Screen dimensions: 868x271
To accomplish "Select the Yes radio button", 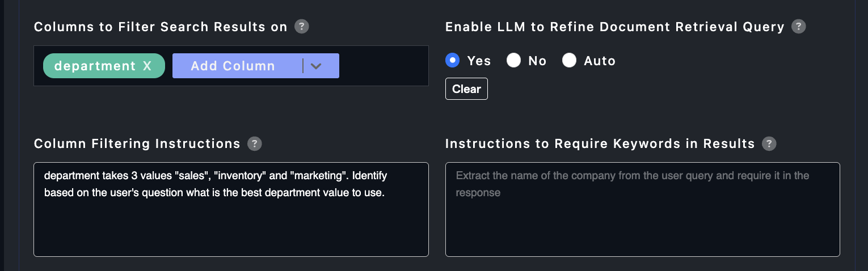I will (453, 61).
